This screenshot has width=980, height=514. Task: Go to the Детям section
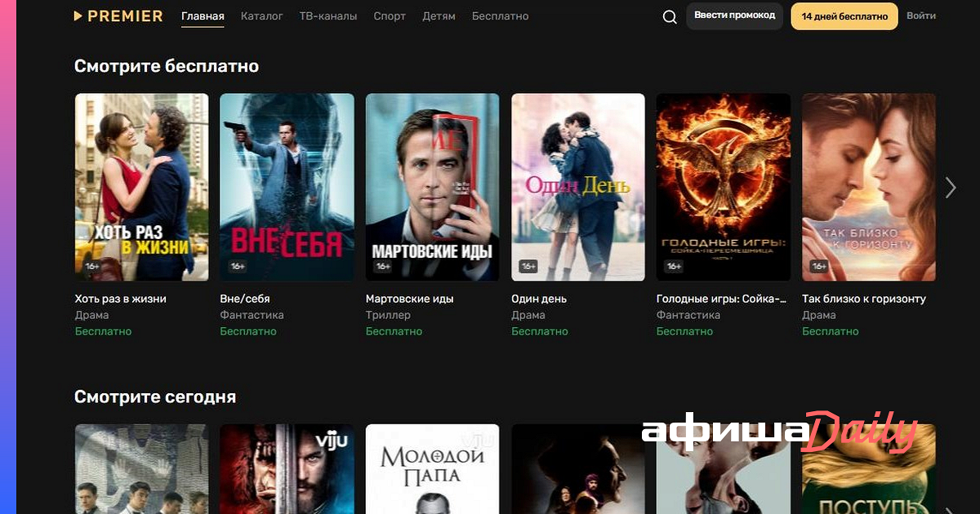[x=439, y=16]
